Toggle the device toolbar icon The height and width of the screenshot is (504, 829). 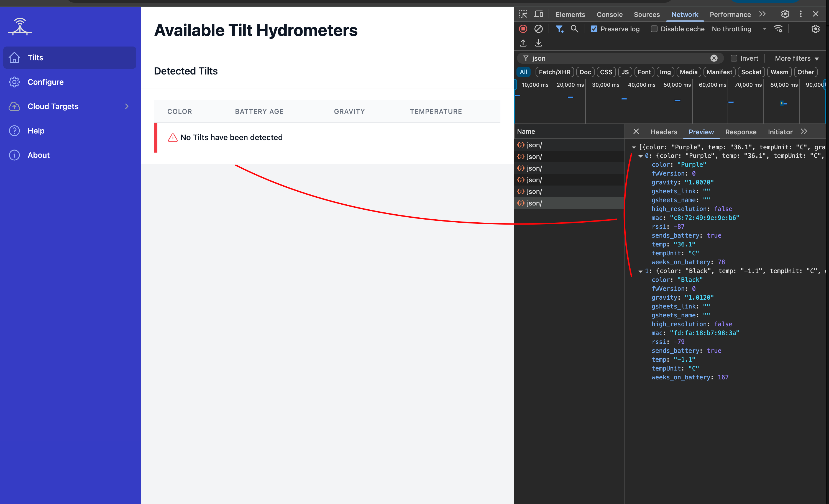click(x=539, y=14)
